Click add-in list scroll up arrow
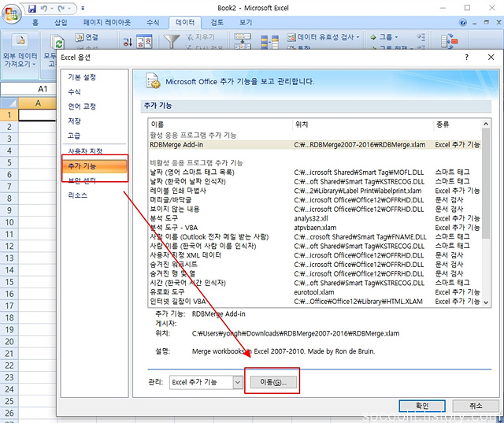 click(486, 124)
